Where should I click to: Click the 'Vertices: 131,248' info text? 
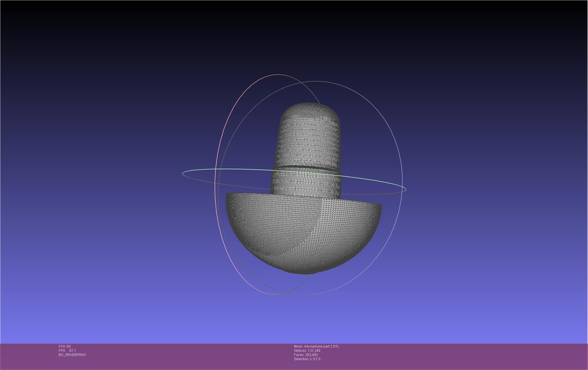click(x=307, y=351)
